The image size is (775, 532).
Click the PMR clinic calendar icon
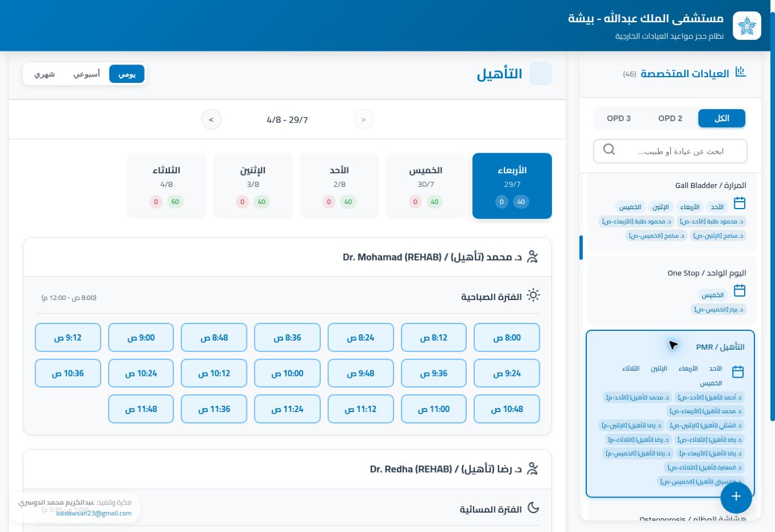738,371
